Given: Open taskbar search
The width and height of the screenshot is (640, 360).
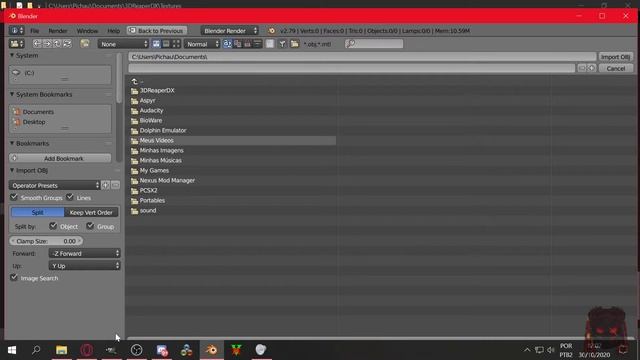Looking at the screenshot, I should point(36,350).
